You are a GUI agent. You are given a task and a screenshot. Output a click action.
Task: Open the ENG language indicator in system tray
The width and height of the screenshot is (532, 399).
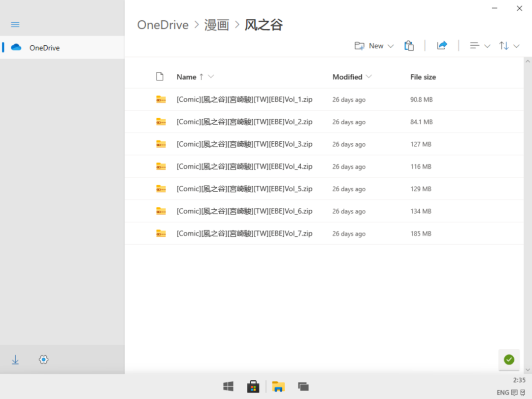pos(503,392)
